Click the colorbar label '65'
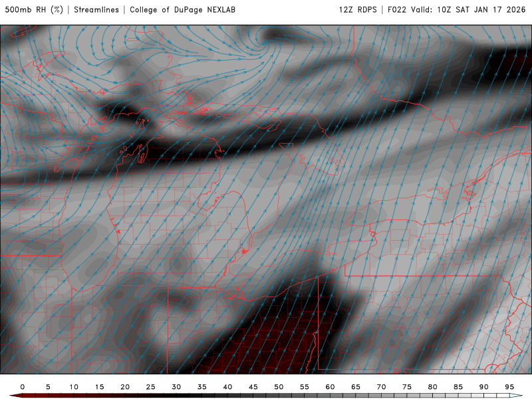The height and width of the screenshot is (399, 532). click(356, 387)
